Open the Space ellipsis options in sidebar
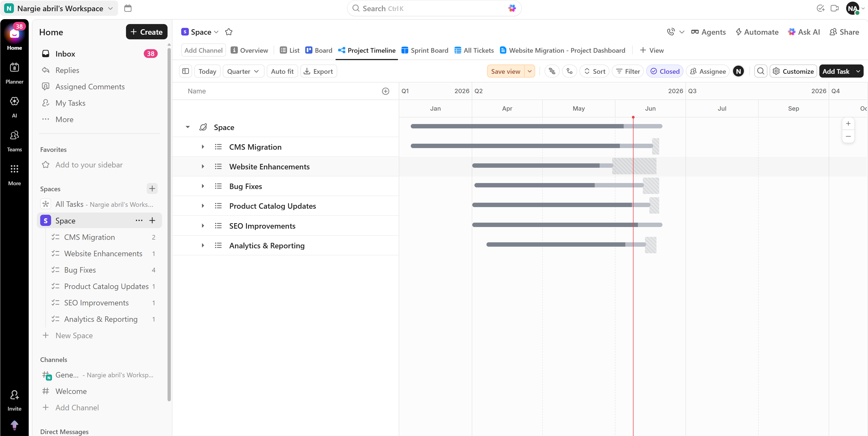 pos(139,220)
